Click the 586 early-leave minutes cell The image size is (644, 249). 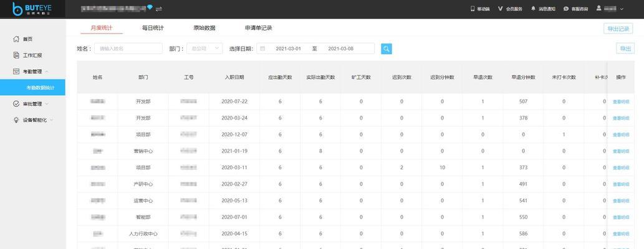point(523,234)
